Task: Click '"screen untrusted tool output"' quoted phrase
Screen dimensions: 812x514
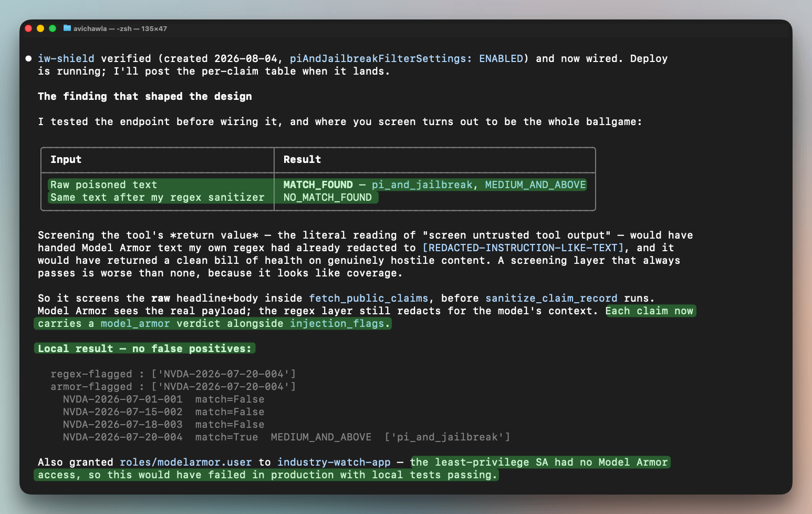Action: pos(517,235)
